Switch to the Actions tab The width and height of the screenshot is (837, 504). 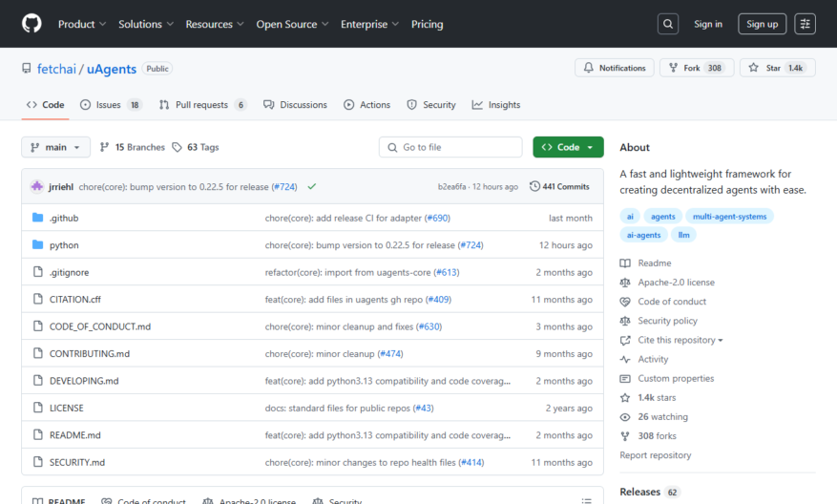coord(366,105)
